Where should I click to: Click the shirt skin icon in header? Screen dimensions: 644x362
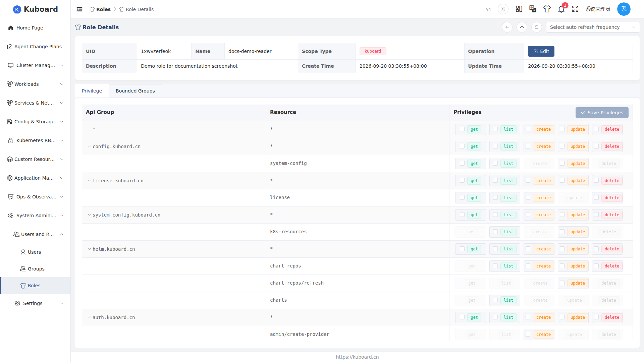coord(547,9)
